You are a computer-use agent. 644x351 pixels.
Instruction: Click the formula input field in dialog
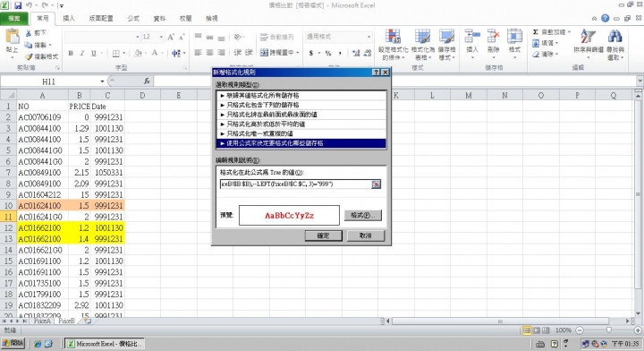pos(295,184)
